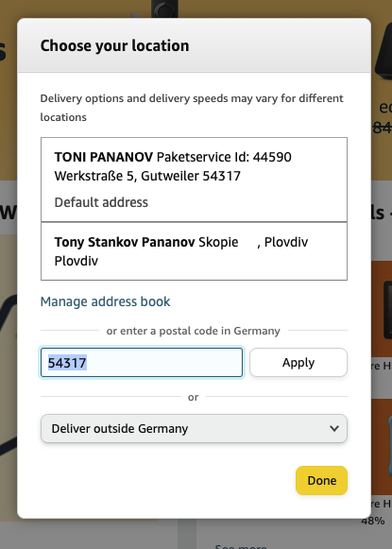Click the 'or enter a postal code in Germany' label
The height and width of the screenshot is (549, 392).
[x=194, y=331]
